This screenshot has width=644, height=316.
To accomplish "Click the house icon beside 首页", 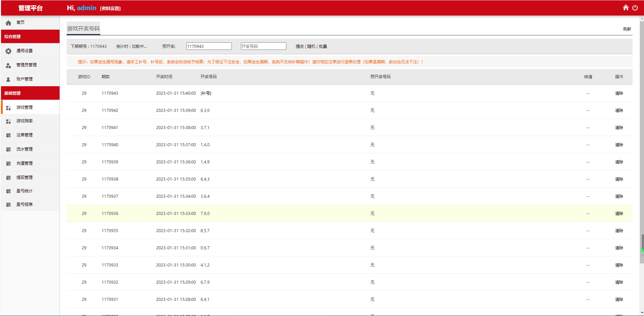I will coord(8,23).
